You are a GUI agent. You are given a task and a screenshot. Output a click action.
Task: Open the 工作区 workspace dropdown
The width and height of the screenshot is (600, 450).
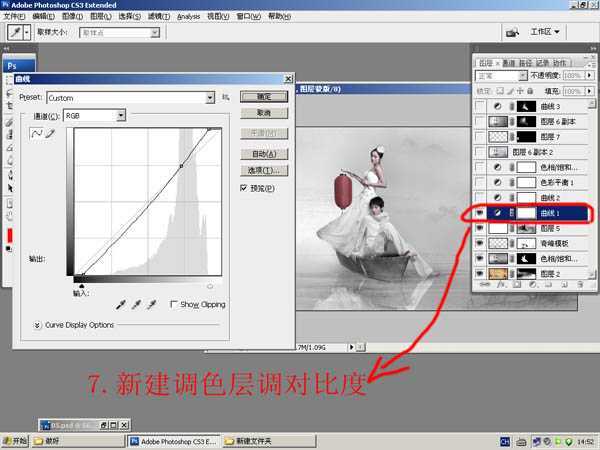coord(545,32)
